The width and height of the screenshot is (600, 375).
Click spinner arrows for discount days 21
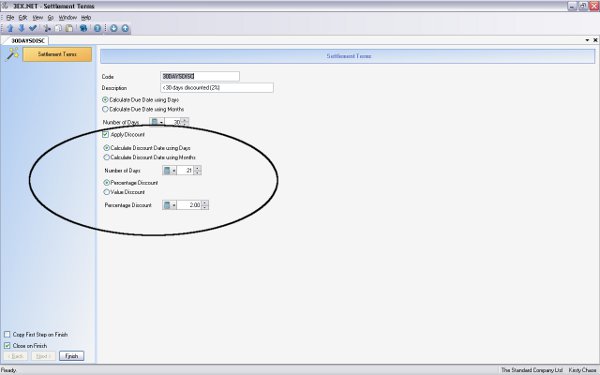coord(197,170)
